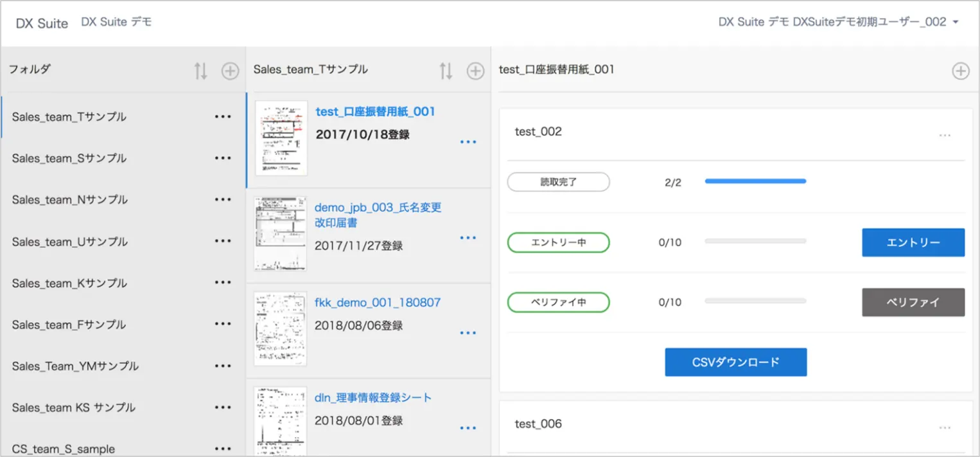This screenshot has height=457, width=980.
Task: Click the add folder plus icon
Action: [230, 71]
